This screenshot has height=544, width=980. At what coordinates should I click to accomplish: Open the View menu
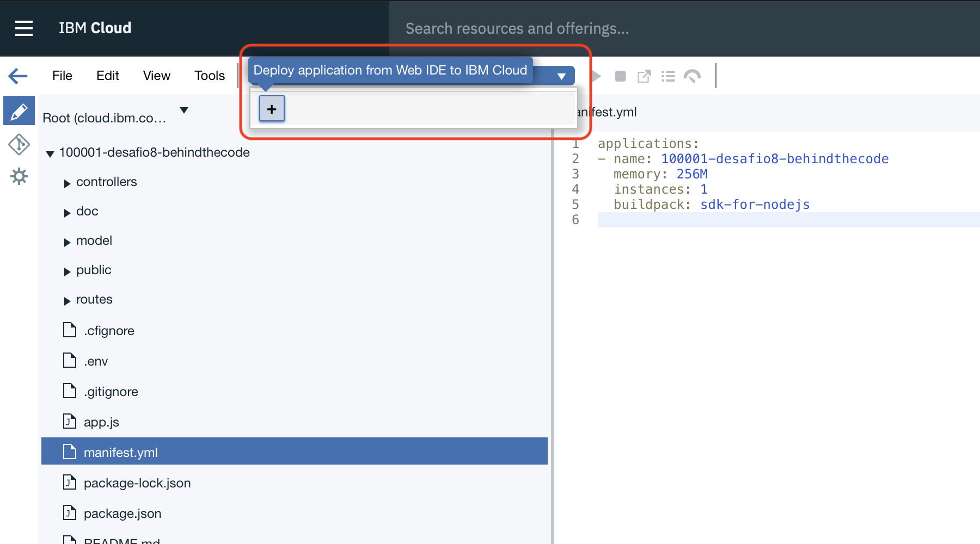[x=157, y=76]
